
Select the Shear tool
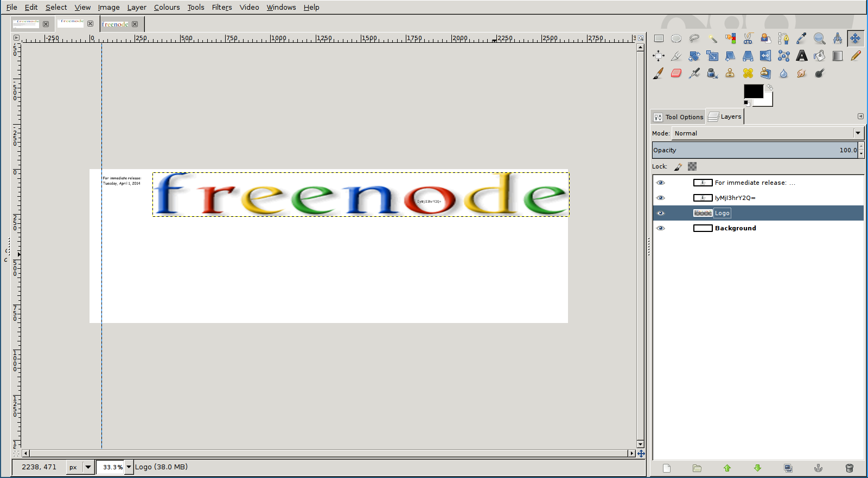(730, 56)
